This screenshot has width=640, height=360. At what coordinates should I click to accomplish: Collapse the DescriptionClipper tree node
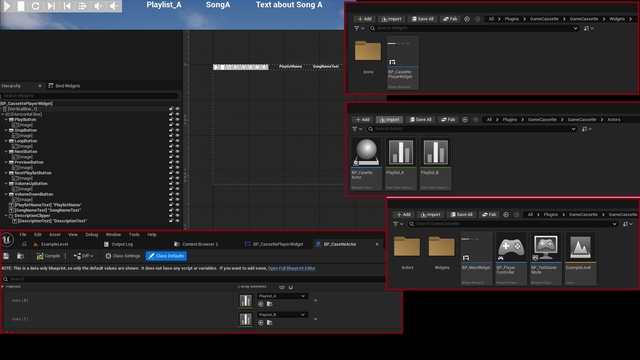[6, 216]
